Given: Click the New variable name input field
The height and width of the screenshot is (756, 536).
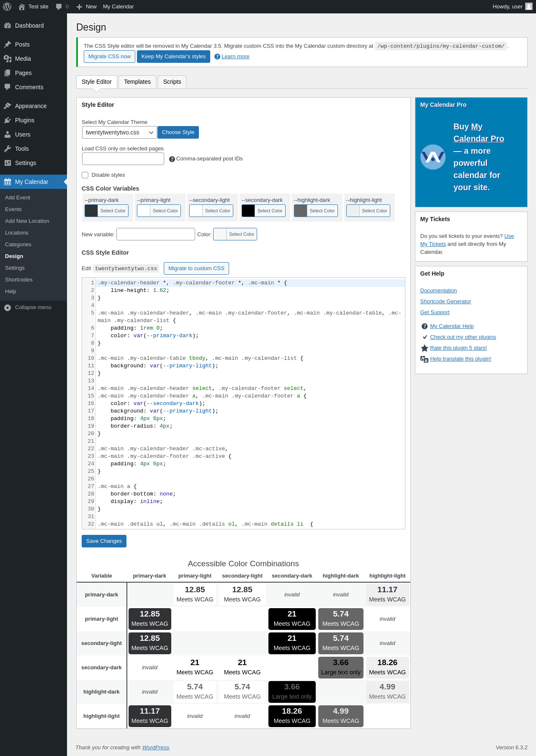Looking at the screenshot, I should point(155,234).
